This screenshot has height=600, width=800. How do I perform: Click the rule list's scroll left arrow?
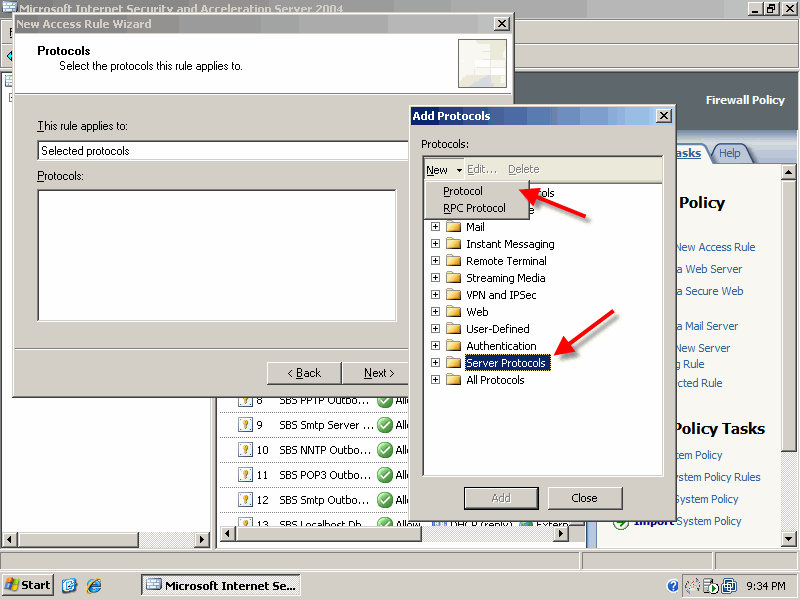pyautogui.click(x=228, y=534)
